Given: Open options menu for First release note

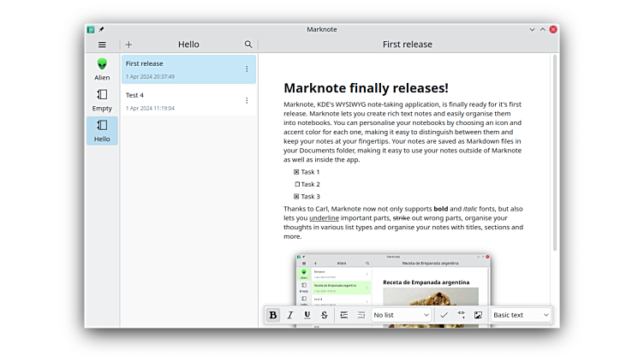Looking at the screenshot, I should pos(247,69).
